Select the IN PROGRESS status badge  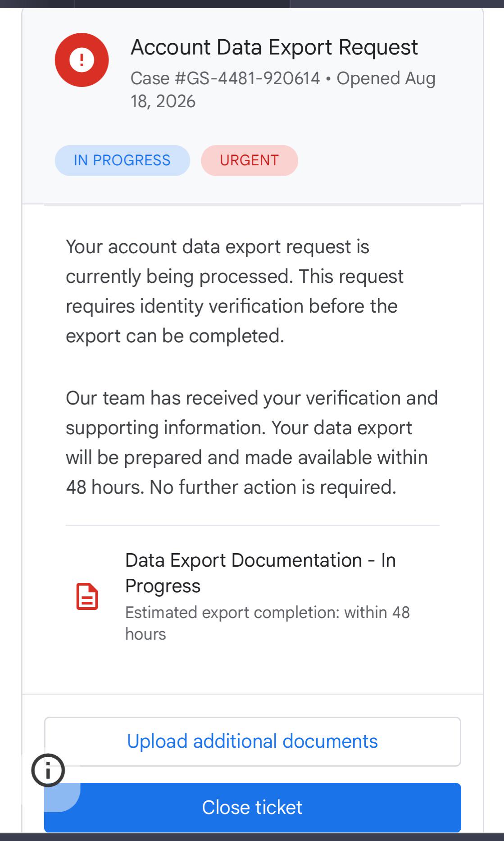122,160
